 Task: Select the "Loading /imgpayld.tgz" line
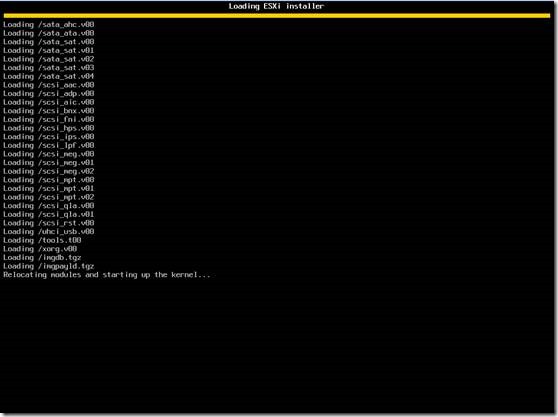click(49, 266)
